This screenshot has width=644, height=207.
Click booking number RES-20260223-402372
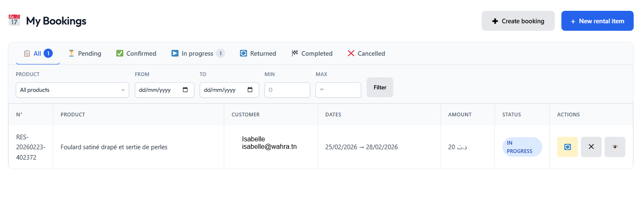[x=31, y=147]
